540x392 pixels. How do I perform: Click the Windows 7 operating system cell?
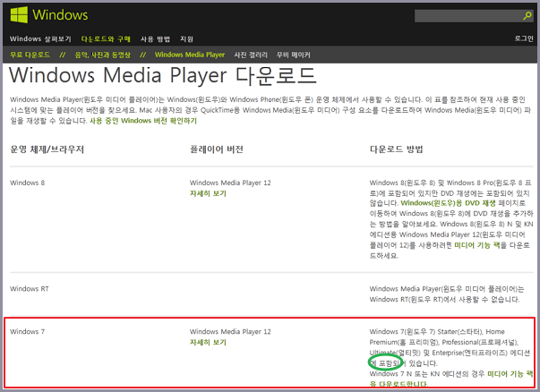[x=27, y=332]
